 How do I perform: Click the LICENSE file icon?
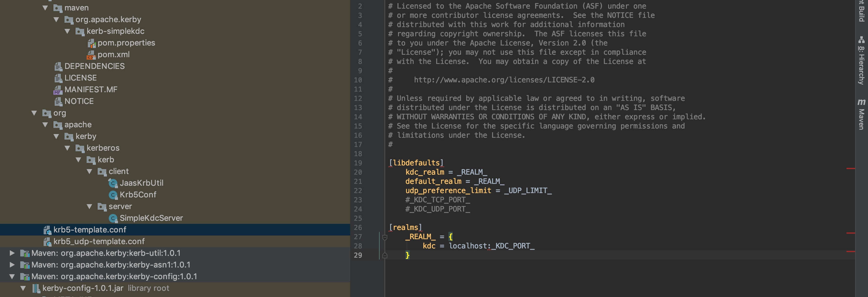point(58,78)
